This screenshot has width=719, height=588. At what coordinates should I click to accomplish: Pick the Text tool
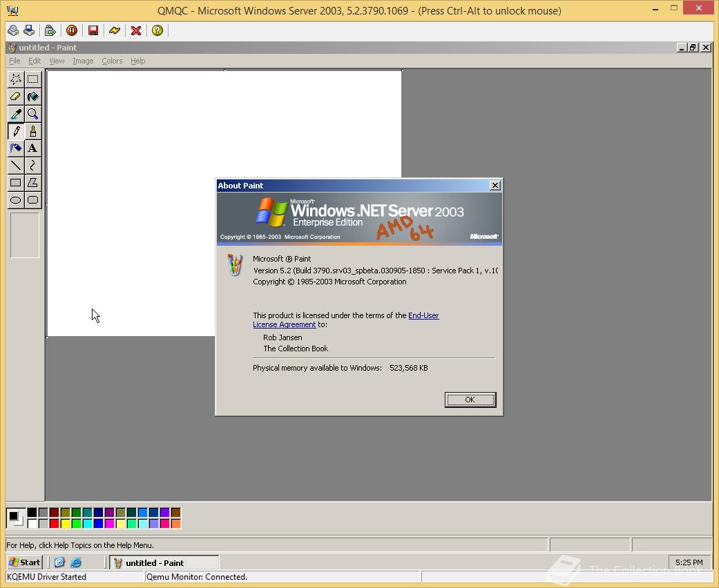(32, 148)
